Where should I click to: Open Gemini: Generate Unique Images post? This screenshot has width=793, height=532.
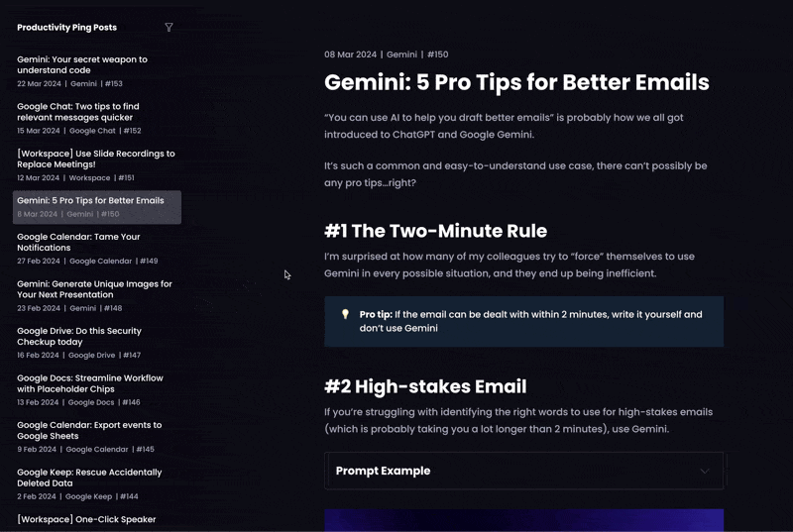[x=96, y=295]
